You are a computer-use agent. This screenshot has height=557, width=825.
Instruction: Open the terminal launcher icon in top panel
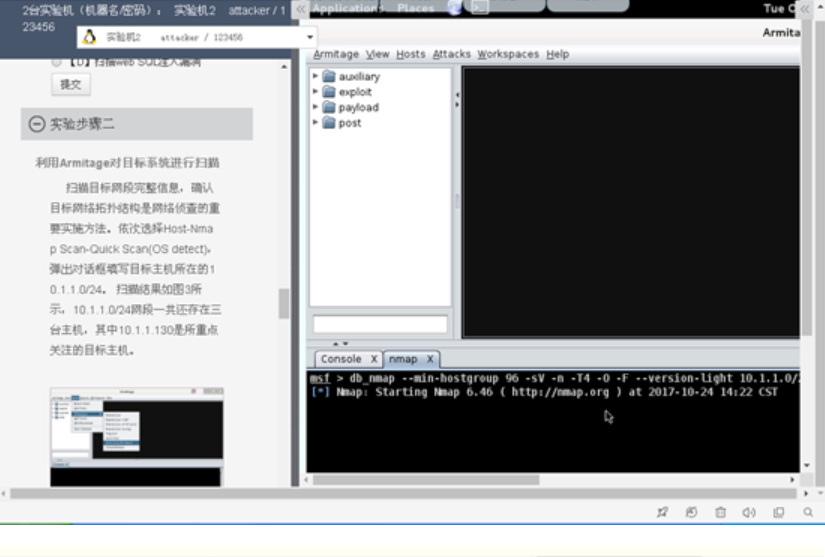pyautogui.click(x=480, y=7)
